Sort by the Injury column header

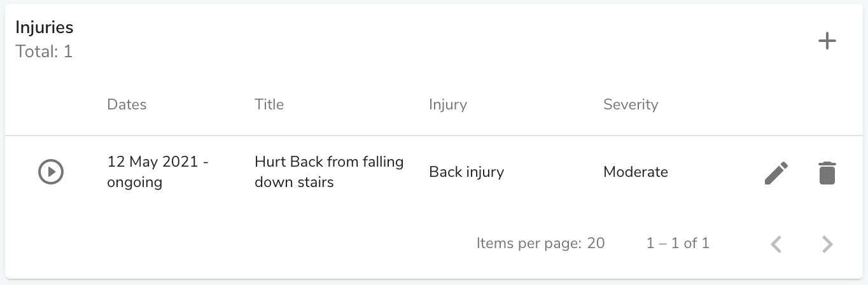click(x=448, y=104)
